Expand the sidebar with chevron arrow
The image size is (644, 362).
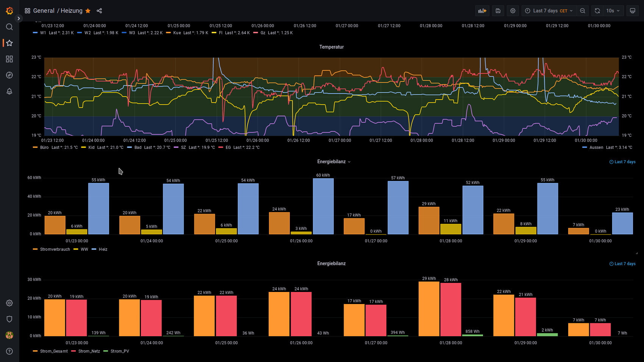tap(19, 19)
